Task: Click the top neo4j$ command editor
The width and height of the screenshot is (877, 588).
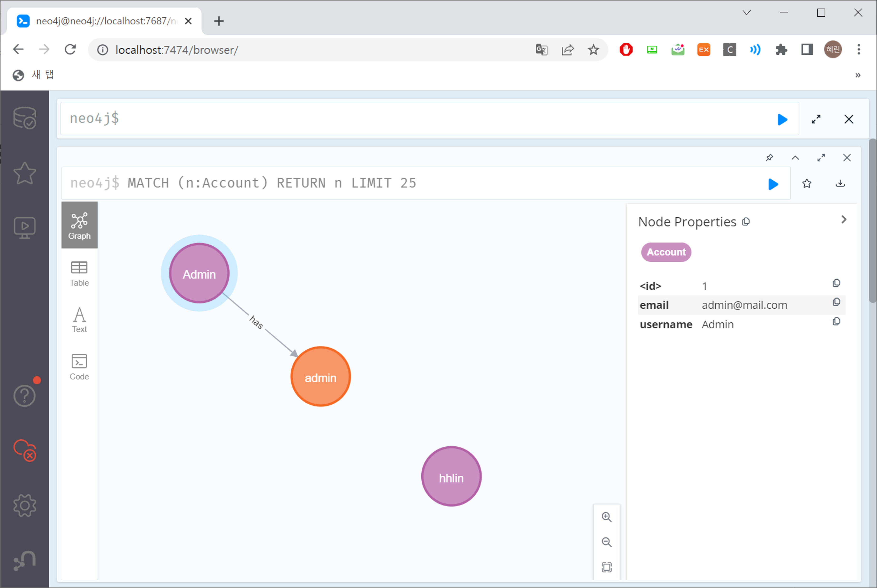Action: [413, 119]
